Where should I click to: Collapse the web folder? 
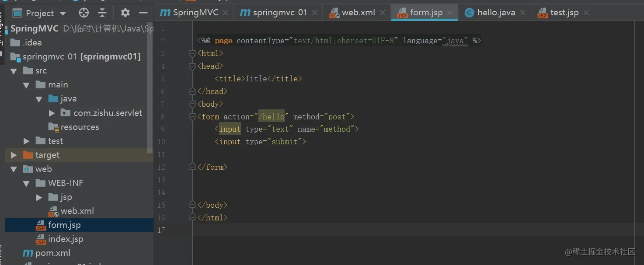14,169
